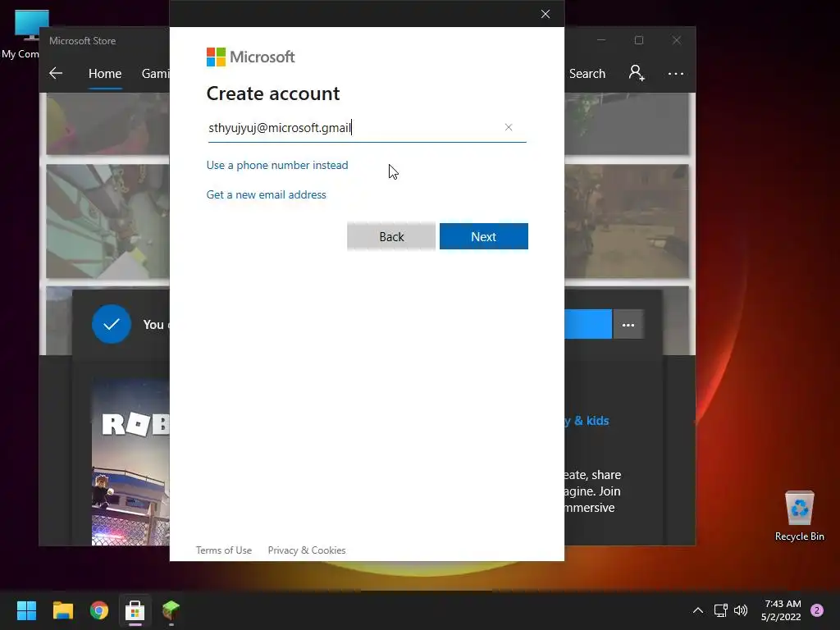Screen dimensions: 840x630
Task: Maximize the Microsoft Store window
Action: [x=638, y=40]
